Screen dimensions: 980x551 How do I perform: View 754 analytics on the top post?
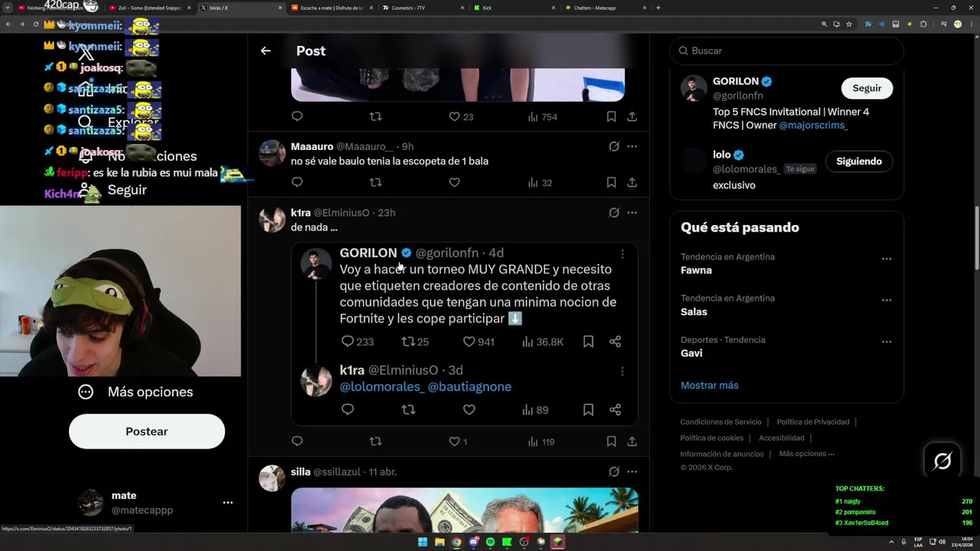pos(543,117)
